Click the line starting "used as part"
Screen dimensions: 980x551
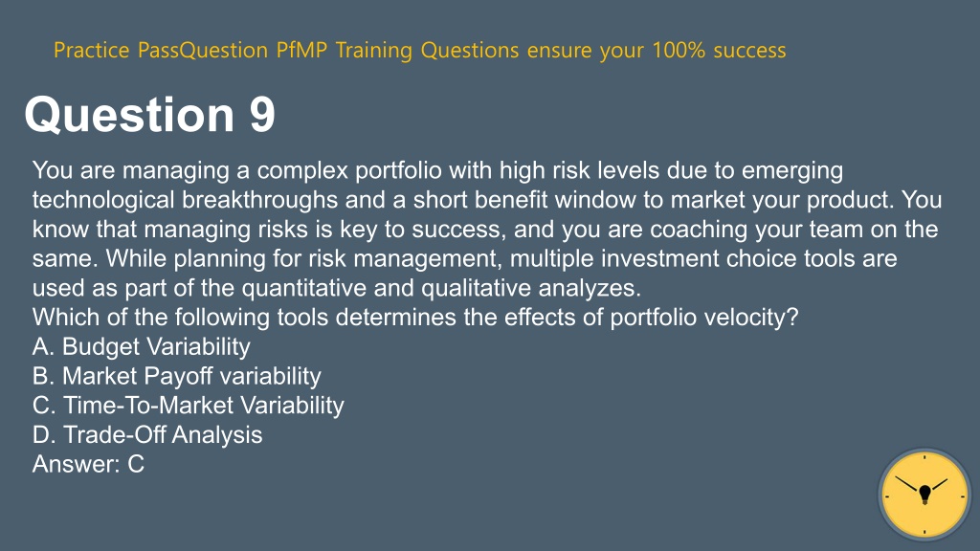pos(337,288)
